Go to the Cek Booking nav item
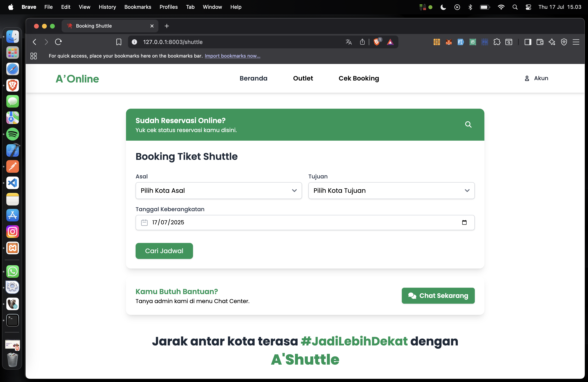The width and height of the screenshot is (588, 382). [x=358, y=78]
